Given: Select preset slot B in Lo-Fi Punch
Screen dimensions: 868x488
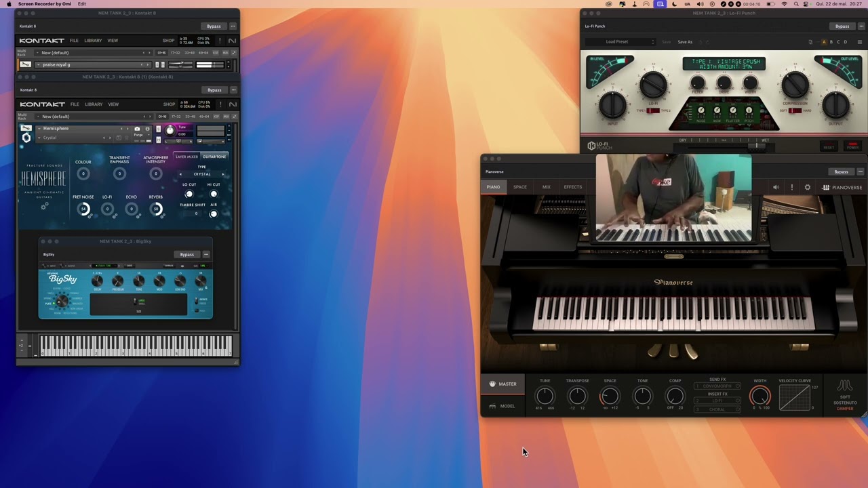Looking at the screenshot, I should pos(831,42).
